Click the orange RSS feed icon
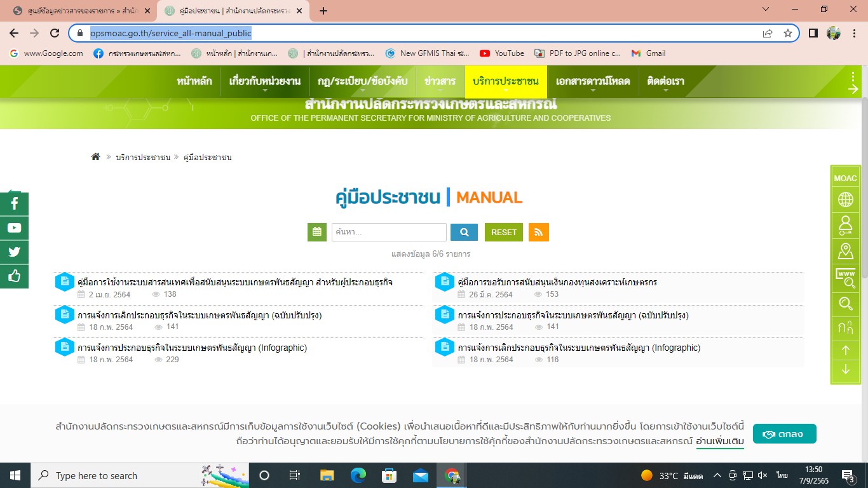The width and height of the screenshot is (868, 488). click(x=538, y=232)
